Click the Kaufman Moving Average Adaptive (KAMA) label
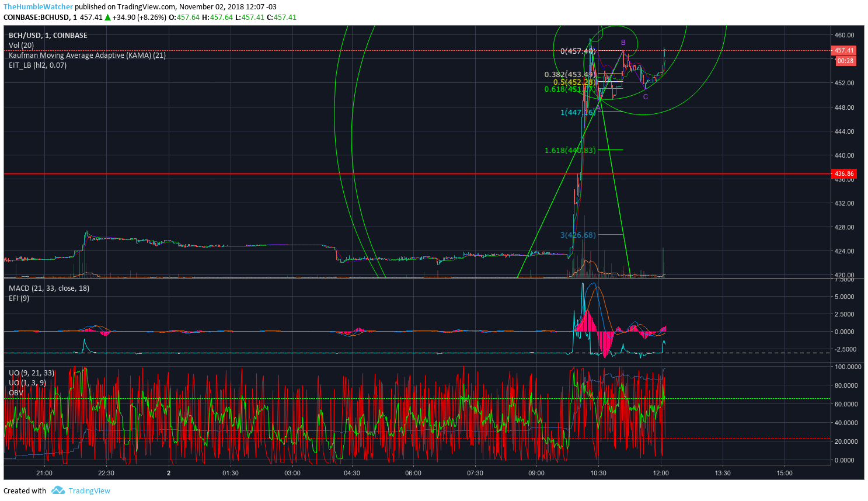 tap(87, 55)
